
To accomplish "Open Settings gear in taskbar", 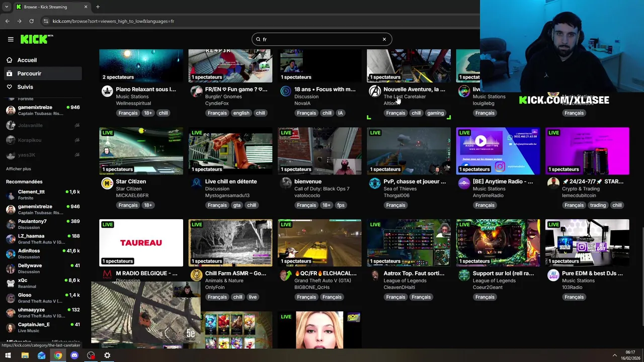I will 107,355.
